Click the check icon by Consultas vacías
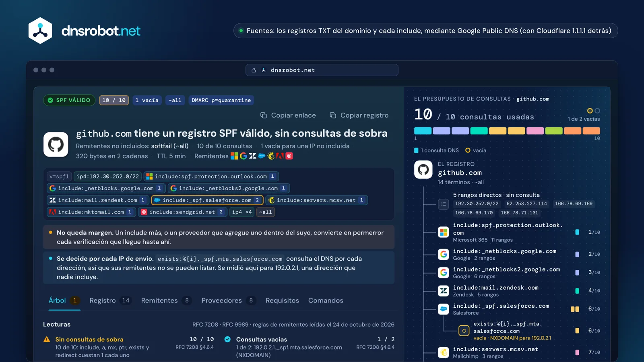The height and width of the screenshot is (362, 644). point(227,339)
